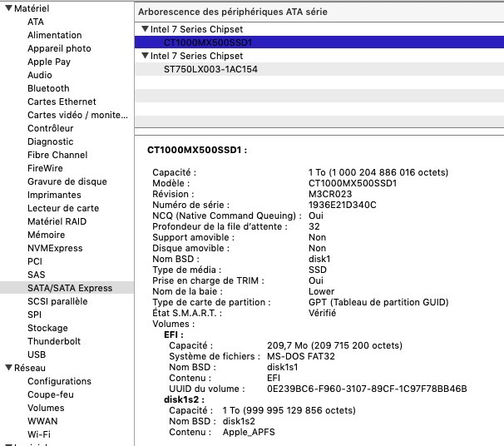This screenshot has height=446, width=504.
Task: Select Volumes under Réseau
Action: tap(46, 408)
